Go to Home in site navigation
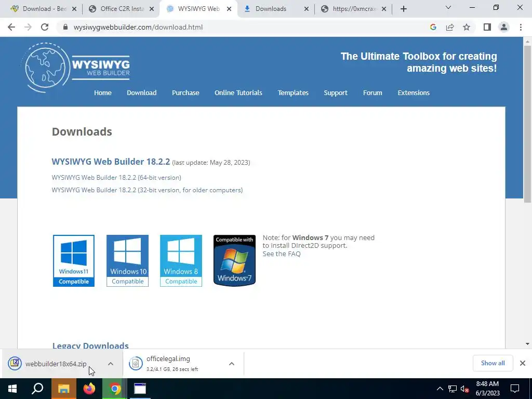 click(103, 92)
